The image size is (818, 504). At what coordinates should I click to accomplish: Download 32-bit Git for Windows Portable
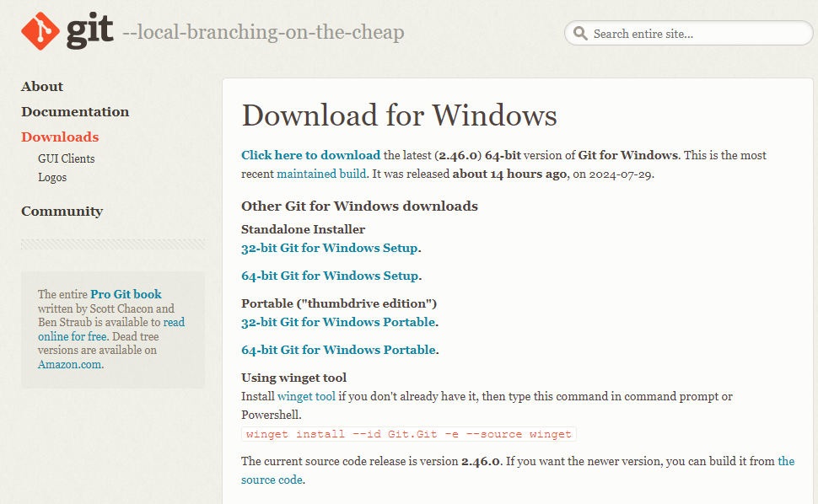click(338, 322)
